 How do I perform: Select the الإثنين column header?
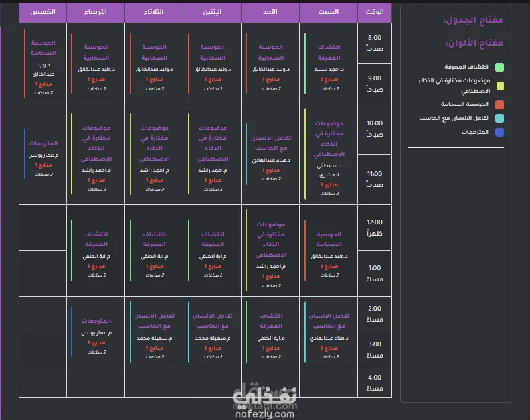point(213,12)
